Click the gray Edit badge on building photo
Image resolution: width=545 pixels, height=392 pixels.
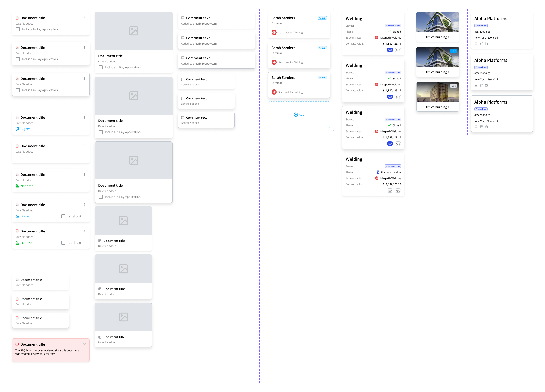pyautogui.click(x=453, y=86)
